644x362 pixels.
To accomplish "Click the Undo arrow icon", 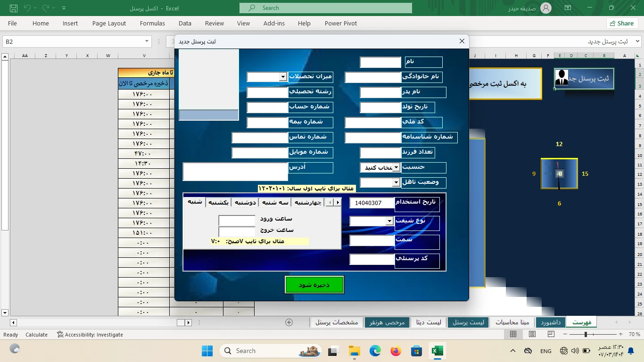I will tap(27, 8).
